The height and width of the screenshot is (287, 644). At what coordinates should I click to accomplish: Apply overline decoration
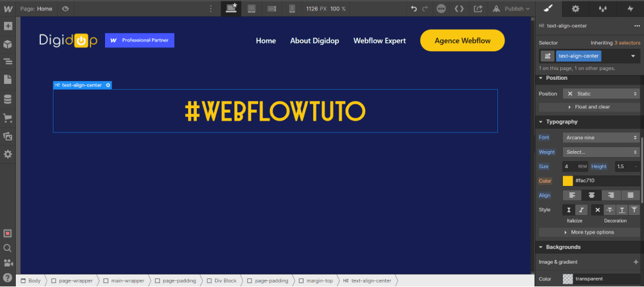633,210
